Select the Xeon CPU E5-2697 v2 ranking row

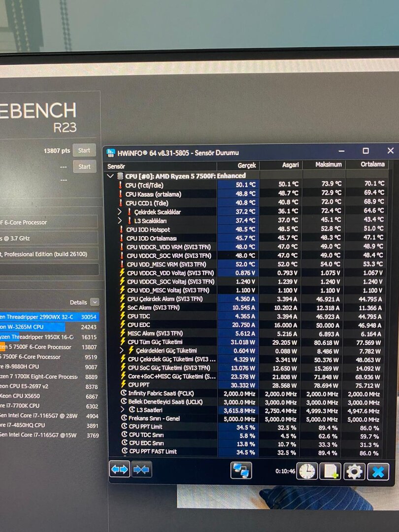click(50, 387)
